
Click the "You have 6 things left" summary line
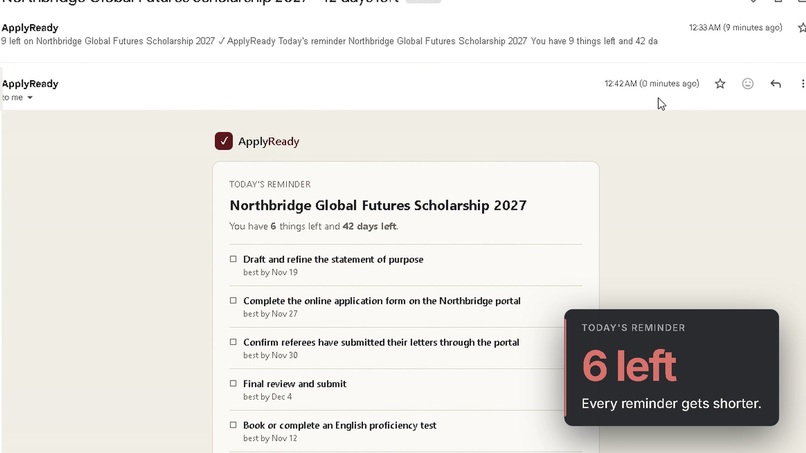click(314, 226)
